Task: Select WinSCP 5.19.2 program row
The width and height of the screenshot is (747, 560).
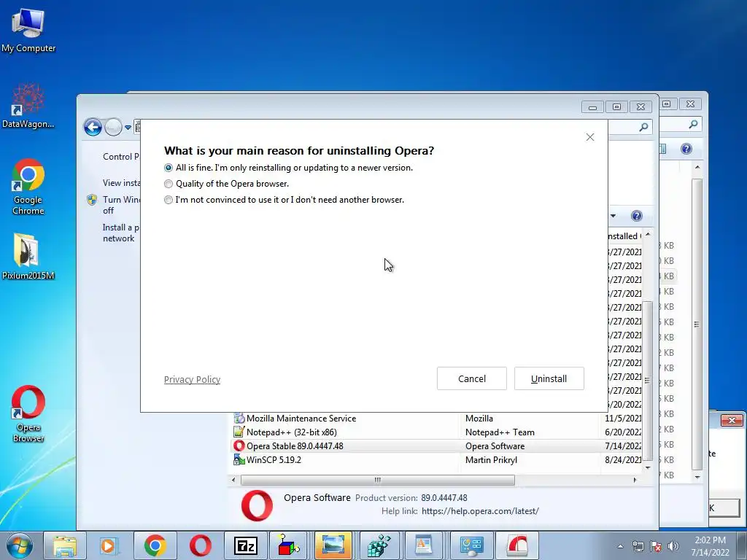Action: pyautogui.click(x=438, y=460)
